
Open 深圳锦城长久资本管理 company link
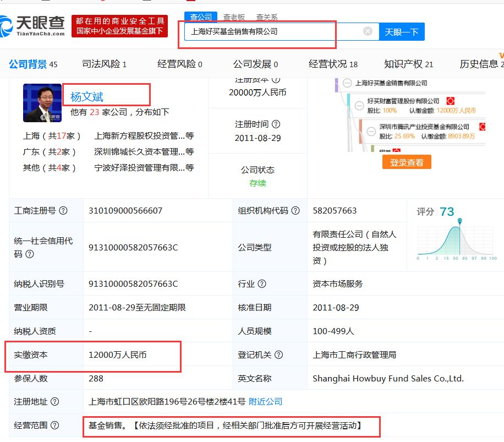click(x=144, y=152)
